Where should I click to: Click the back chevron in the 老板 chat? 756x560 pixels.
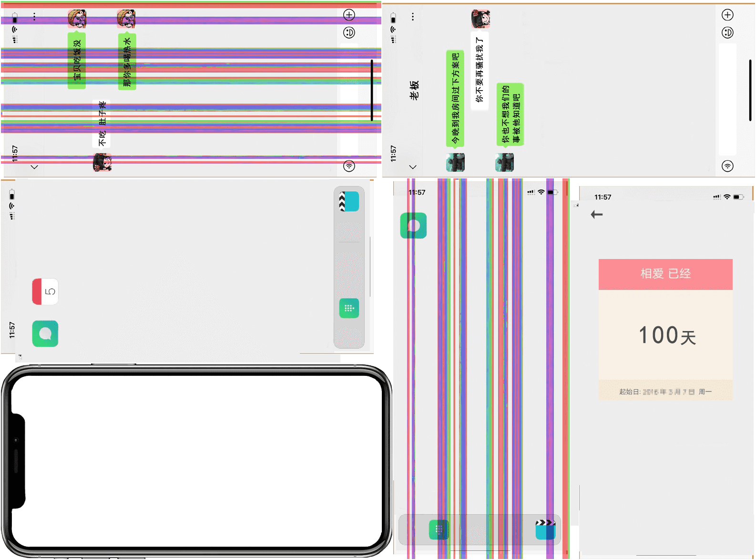click(x=413, y=167)
